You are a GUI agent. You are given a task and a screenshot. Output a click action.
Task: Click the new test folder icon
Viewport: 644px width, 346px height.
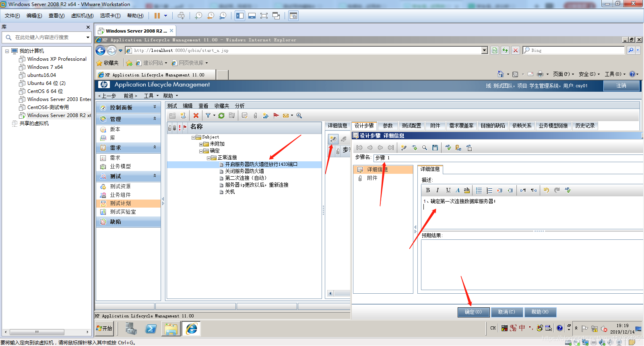tap(172, 115)
